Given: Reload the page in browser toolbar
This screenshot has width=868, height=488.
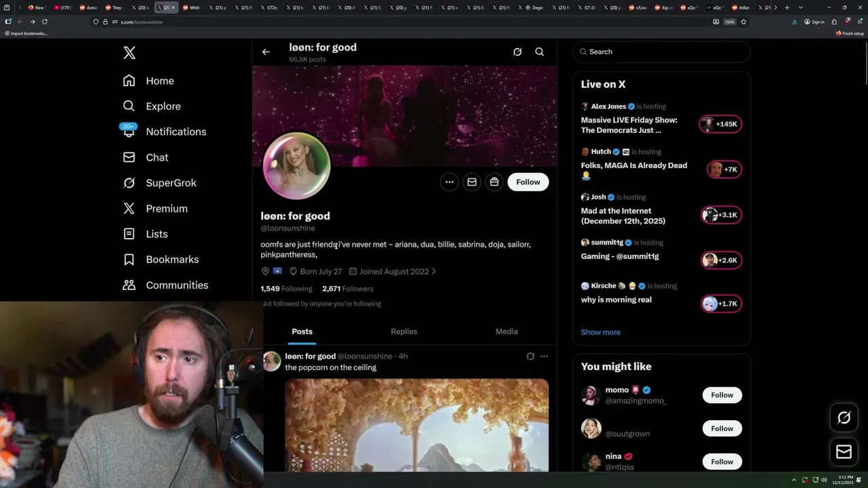Looking at the screenshot, I should tap(45, 22).
